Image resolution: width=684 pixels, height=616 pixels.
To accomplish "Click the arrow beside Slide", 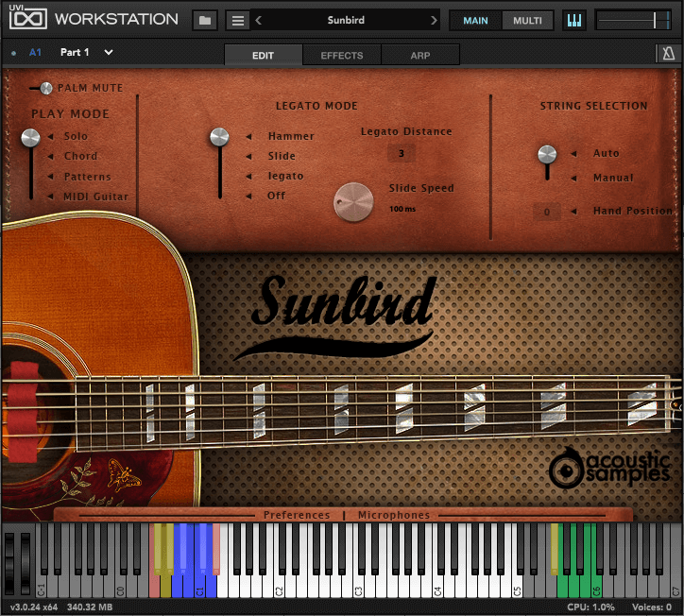I will (x=248, y=156).
